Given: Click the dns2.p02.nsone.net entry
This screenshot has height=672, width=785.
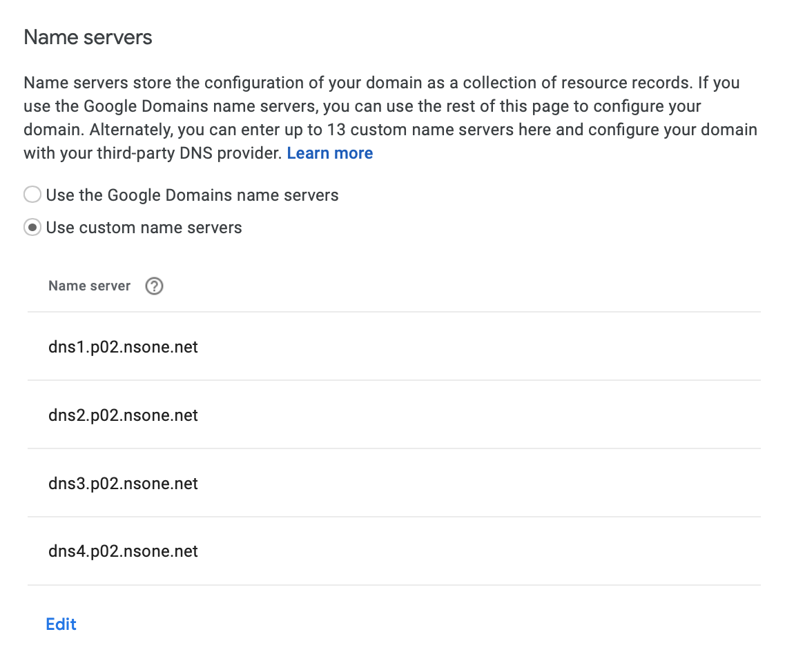Looking at the screenshot, I should click(123, 415).
